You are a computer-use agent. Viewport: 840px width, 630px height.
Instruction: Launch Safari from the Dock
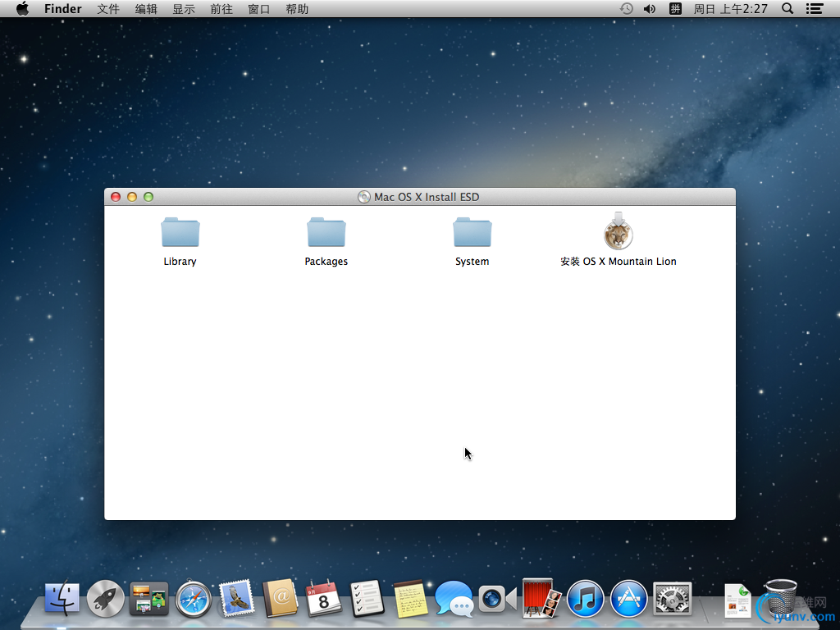pyautogui.click(x=193, y=598)
